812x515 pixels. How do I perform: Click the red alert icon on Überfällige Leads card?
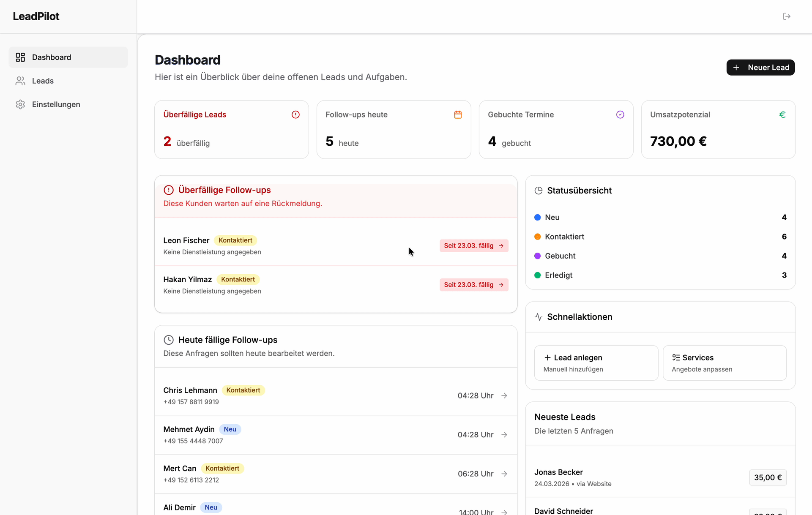(295, 114)
